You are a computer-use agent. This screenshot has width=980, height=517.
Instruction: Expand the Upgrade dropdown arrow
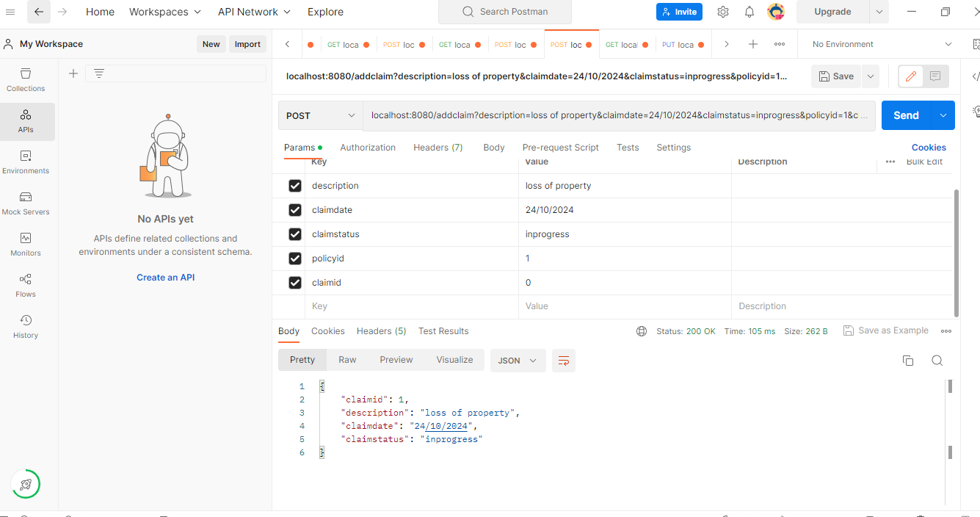pos(879,12)
